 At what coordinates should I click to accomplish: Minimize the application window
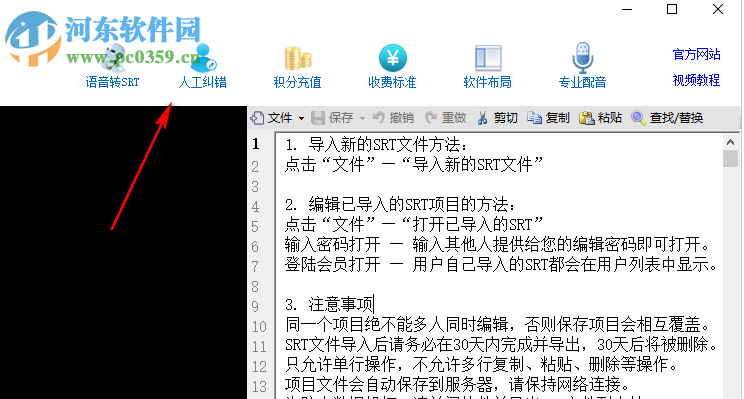(627, 9)
